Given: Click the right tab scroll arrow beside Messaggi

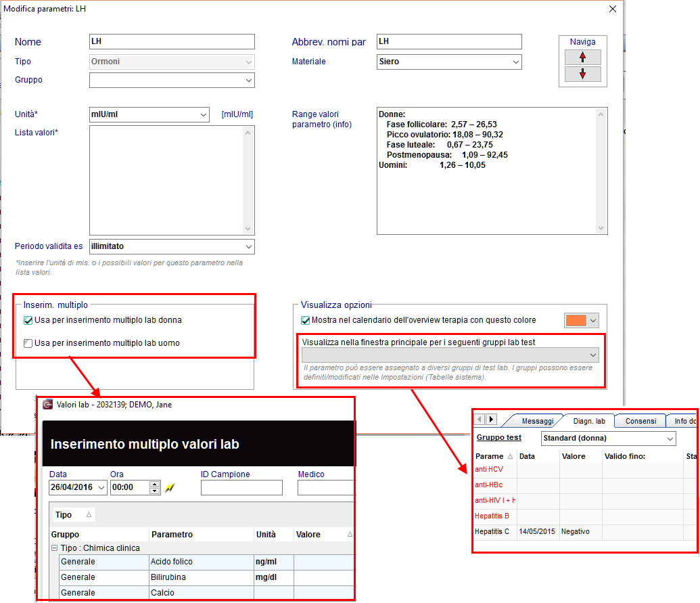Looking at the screenshot, I should [491, 419].
